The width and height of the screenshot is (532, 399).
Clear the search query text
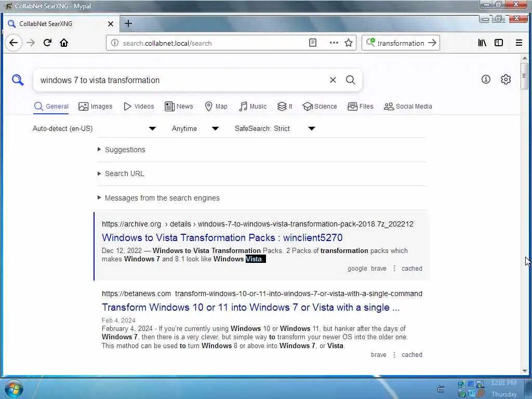point(333,80)
